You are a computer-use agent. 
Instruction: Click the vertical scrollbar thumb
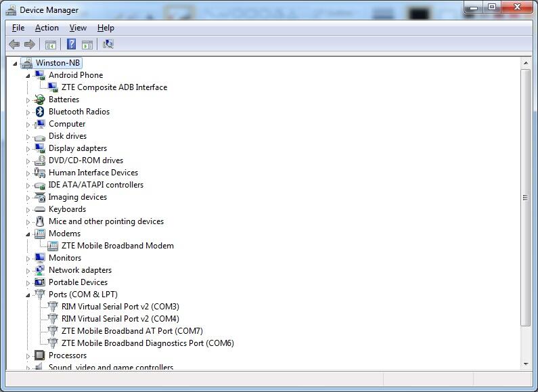(525, 198)
